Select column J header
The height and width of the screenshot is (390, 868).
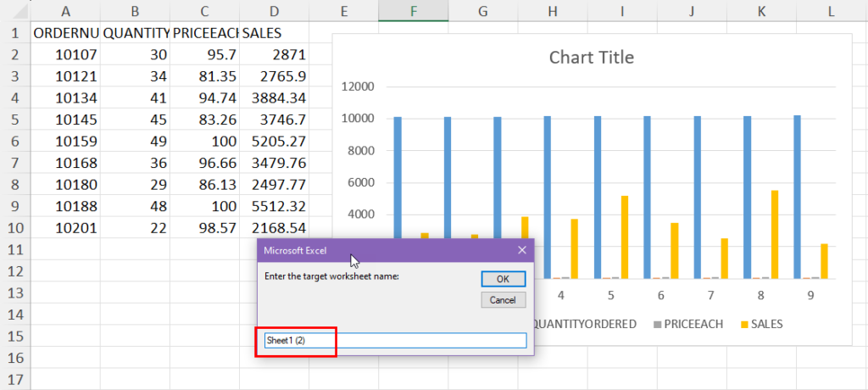click(692, 11)
